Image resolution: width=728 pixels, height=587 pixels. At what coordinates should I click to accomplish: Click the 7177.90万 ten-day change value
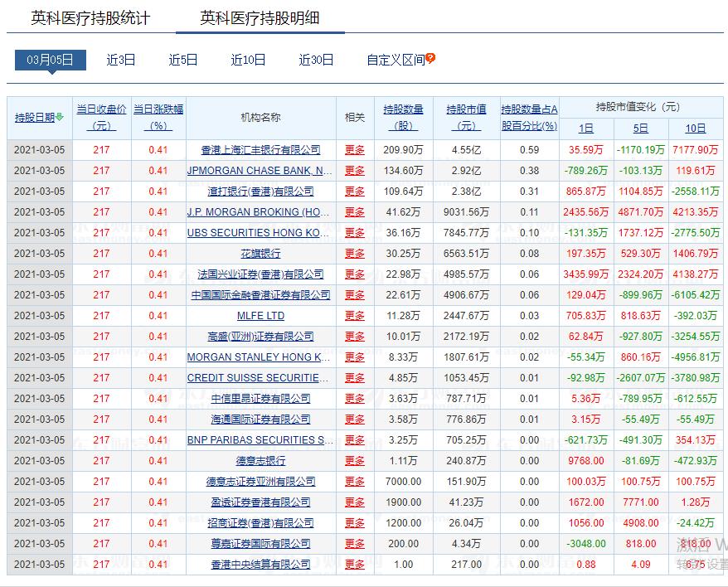click(696, 150)
